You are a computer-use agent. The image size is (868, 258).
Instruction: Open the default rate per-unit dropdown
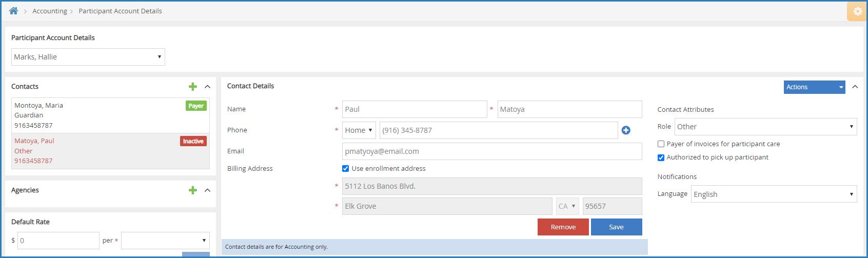click(x=165, y=241)
